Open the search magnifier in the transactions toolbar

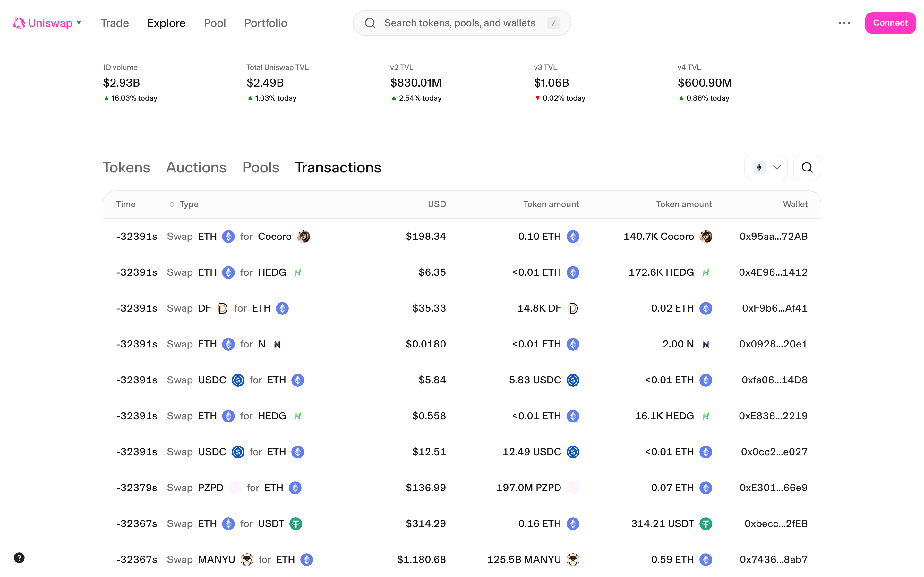coord(807,167)
